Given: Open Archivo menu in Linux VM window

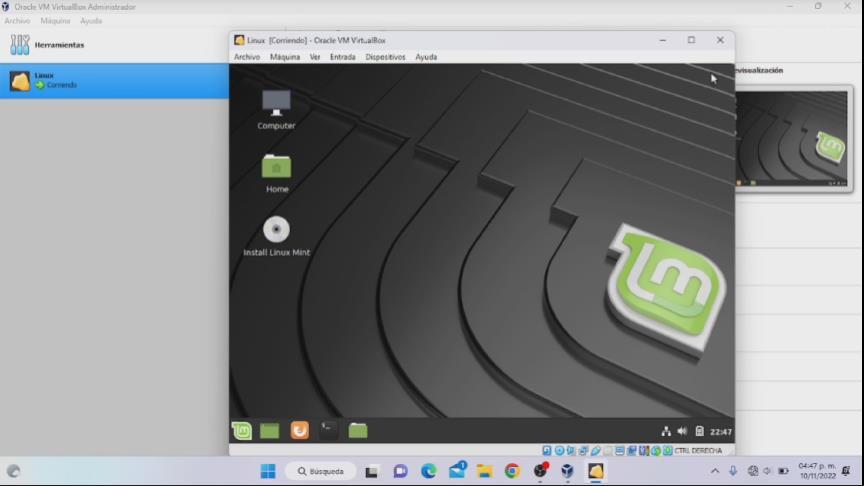Looking at the screenshot, I should (x=247, y=57).
